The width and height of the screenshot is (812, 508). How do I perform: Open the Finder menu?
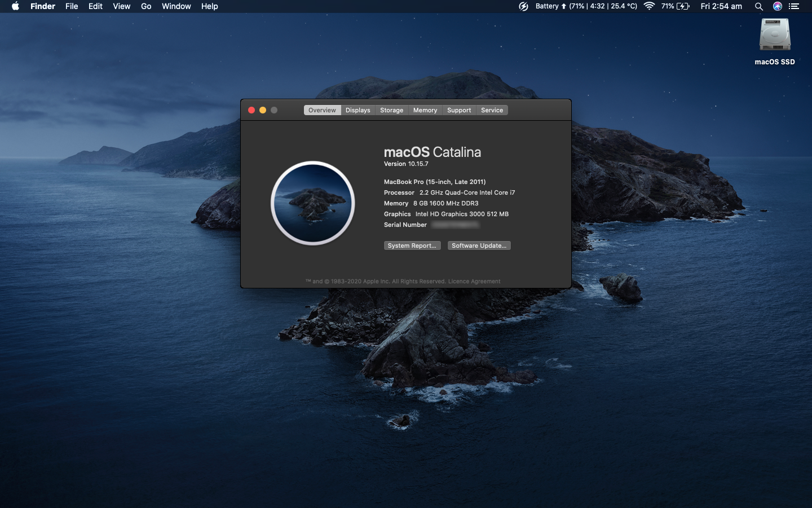43,6
